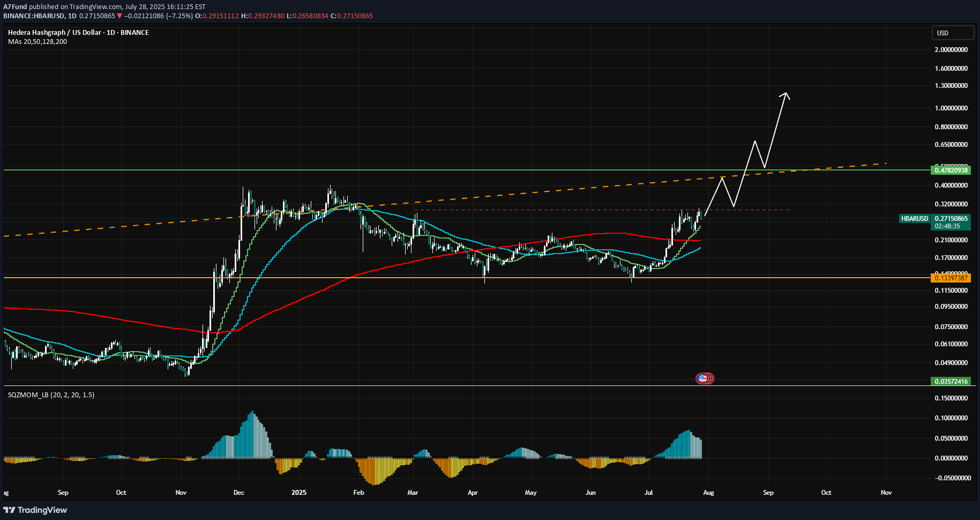Image resolution: width=980 pixels, height=520 pixels.
Task: Click the 0.21000000 price axis label
Action: [951, 240]
